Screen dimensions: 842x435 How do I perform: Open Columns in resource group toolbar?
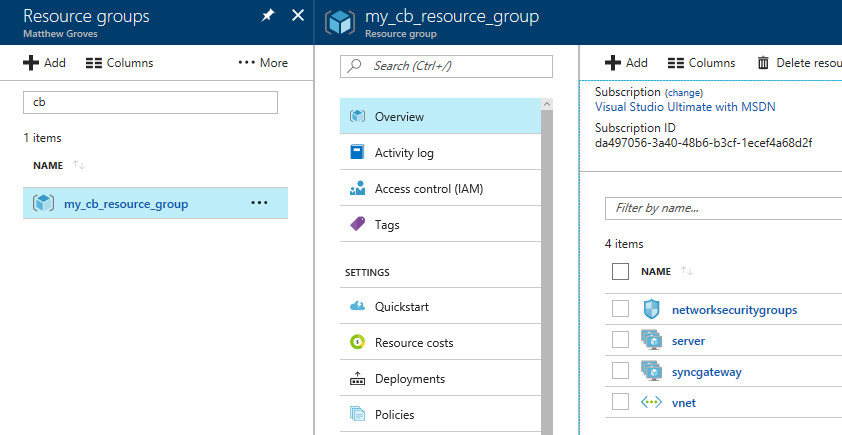(x=701, y=63)
